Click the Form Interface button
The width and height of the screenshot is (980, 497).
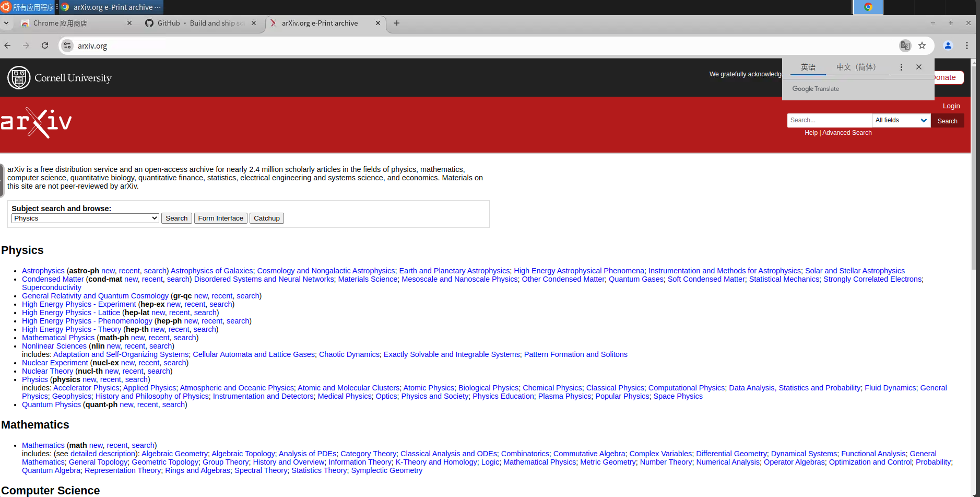[x=220, y=218]
